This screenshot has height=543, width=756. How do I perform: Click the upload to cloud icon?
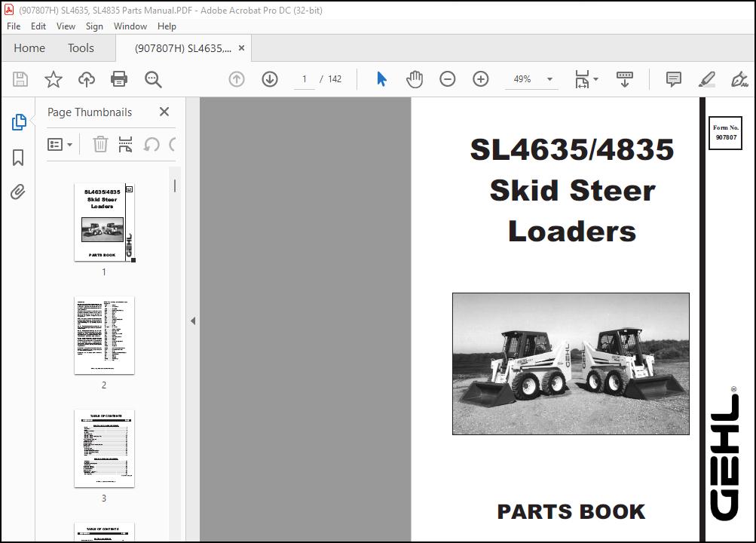click(87, 79)
